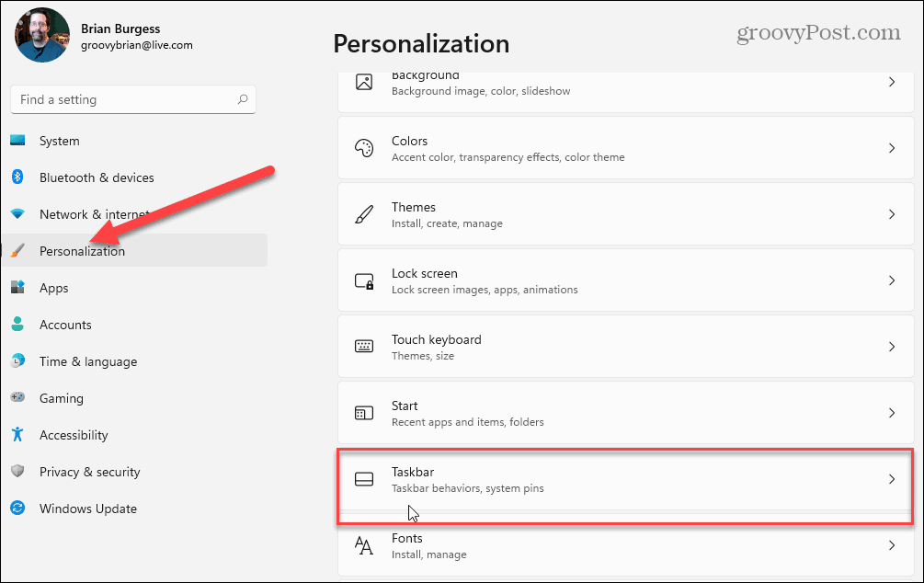Go to Network & internet
This screenshot has width=924, height=583.
coord(134,214)
